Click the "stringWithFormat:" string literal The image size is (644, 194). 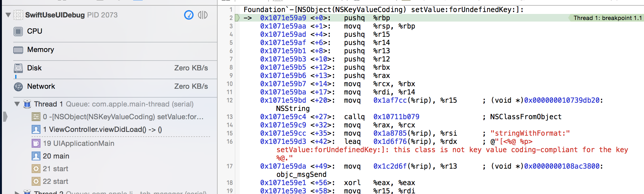tap(530, 133)
